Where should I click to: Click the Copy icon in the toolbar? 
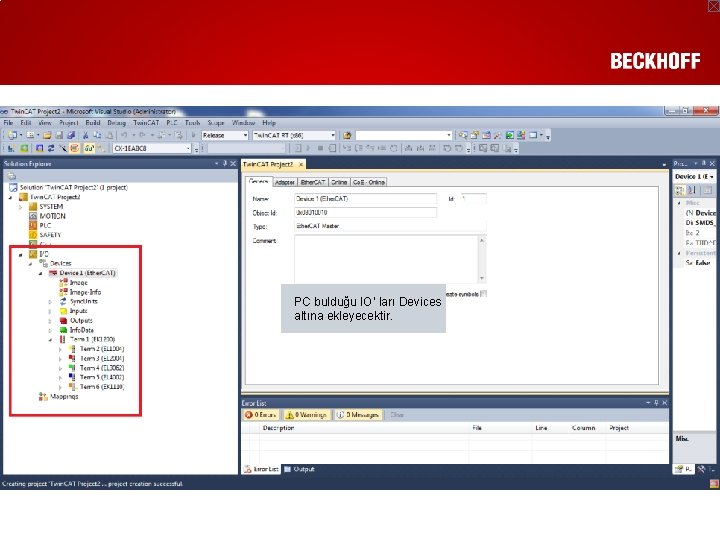pos(97,135)
